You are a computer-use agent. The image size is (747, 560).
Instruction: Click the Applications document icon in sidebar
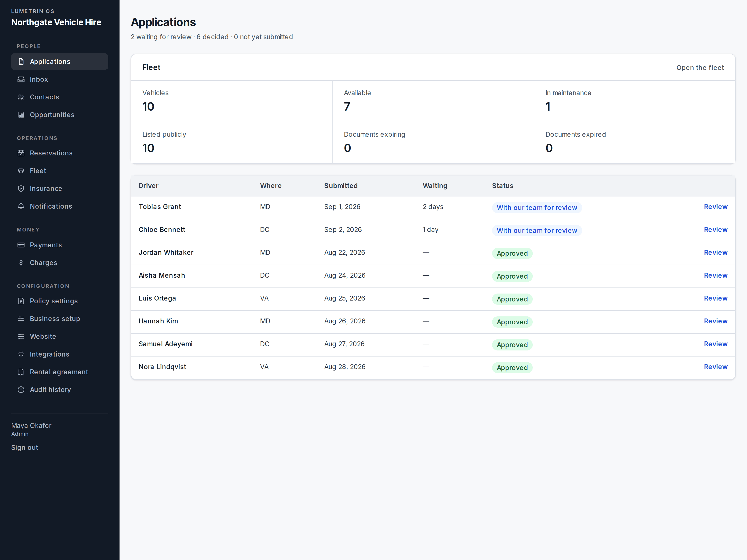coord(21,61)
